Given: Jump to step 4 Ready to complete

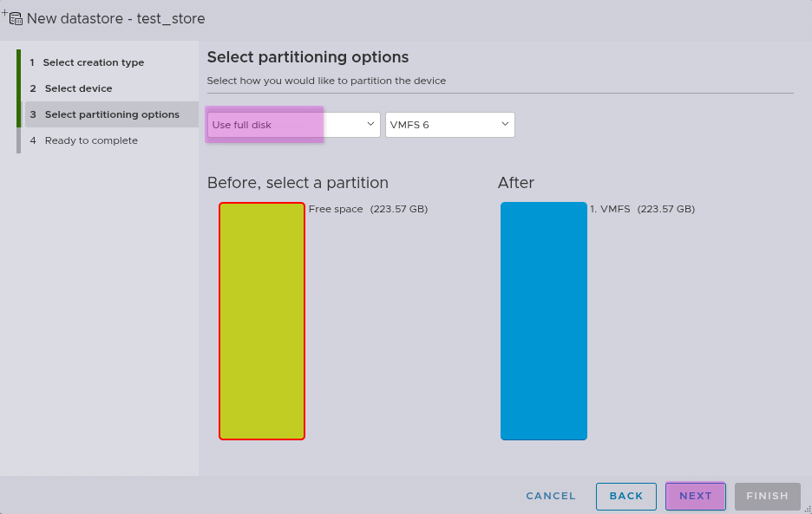Looking at the screenshot, I should 90,140.
